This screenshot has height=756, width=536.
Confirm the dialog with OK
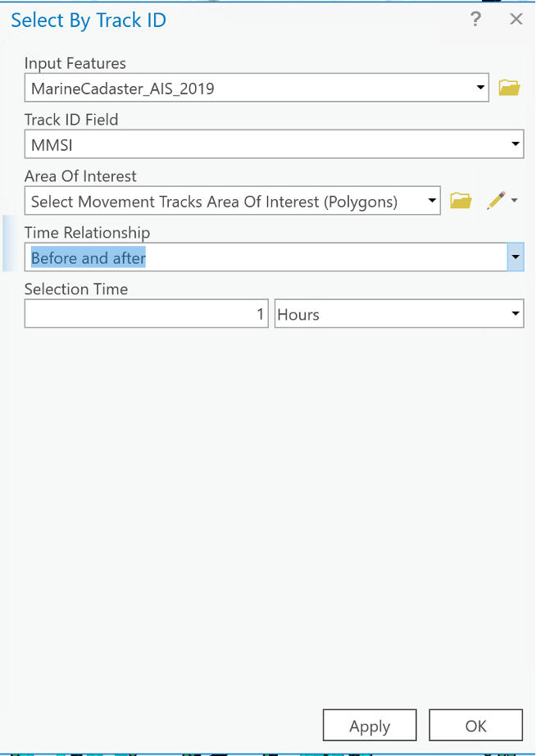[x=476, y=725]
